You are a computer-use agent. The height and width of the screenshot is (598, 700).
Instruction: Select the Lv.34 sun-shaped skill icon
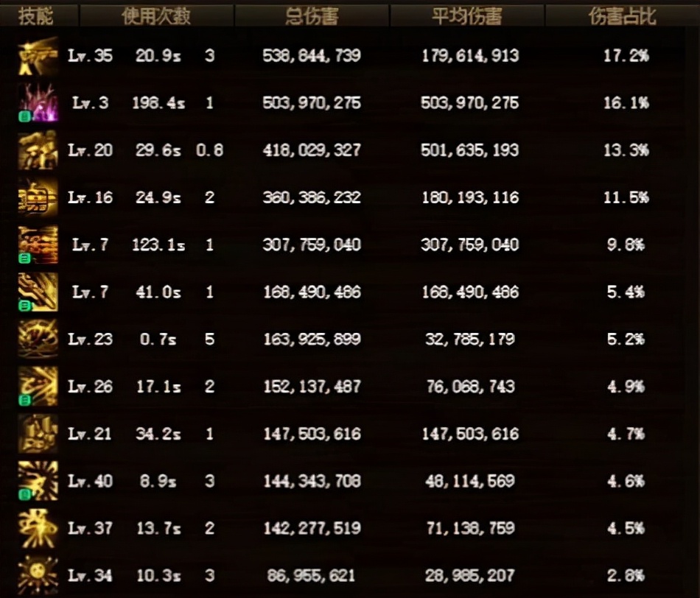(x=38, y=576)
